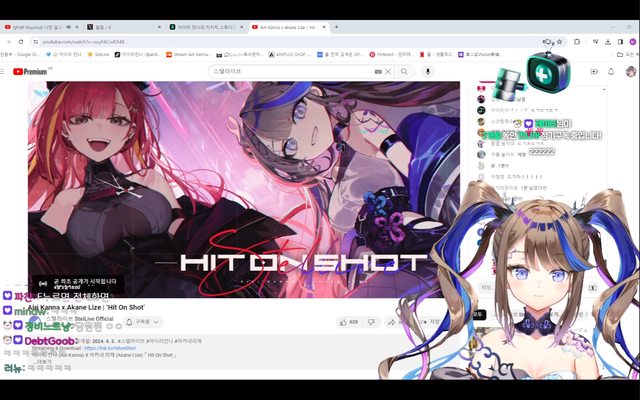Bookmark this page with star icon
The image size is (640, 400).
[561, 41]
